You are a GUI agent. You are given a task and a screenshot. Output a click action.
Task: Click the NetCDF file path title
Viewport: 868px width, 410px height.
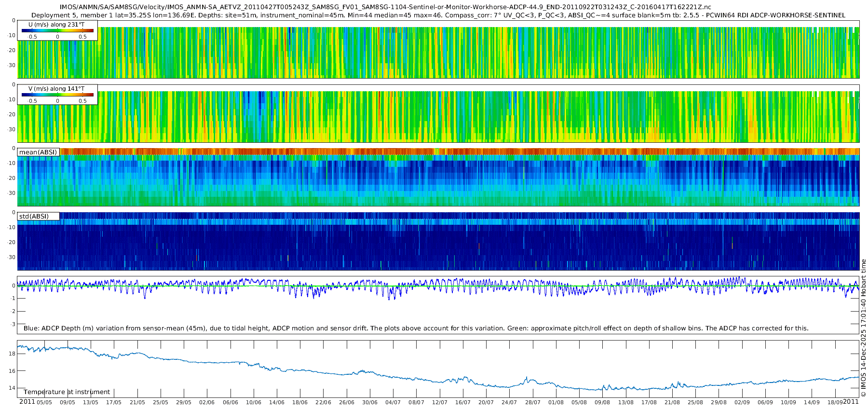tap(385, 7)
